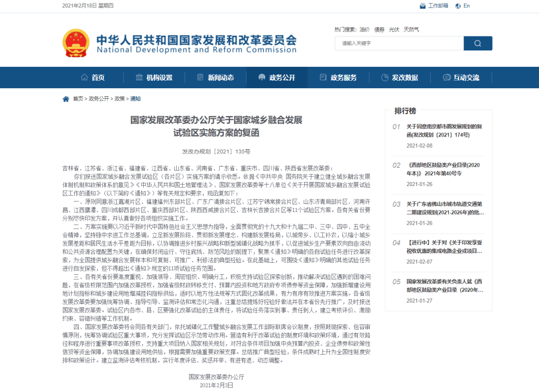This screenshot has width=539, height=392.
Task: Click the breadcrumb home icon
Action: click(66, 99)
